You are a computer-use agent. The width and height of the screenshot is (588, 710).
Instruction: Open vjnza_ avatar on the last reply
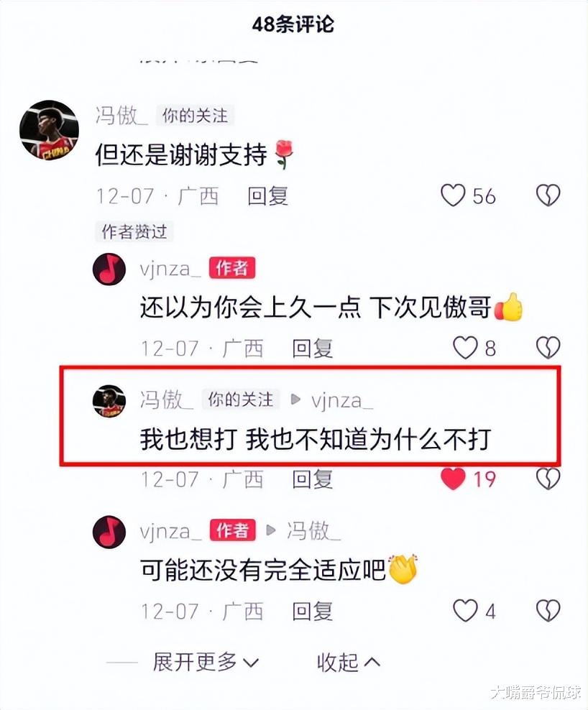pyautogui.click(x=109, y=532)
